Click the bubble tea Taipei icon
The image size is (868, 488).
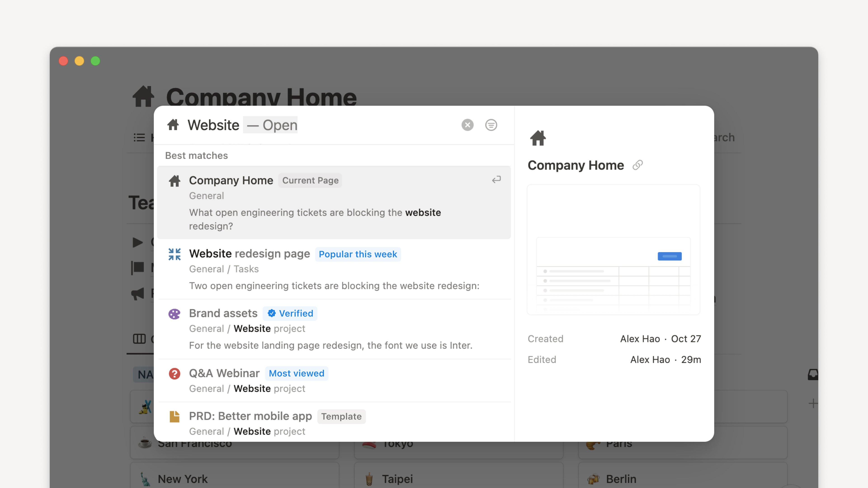coord(369,479)
